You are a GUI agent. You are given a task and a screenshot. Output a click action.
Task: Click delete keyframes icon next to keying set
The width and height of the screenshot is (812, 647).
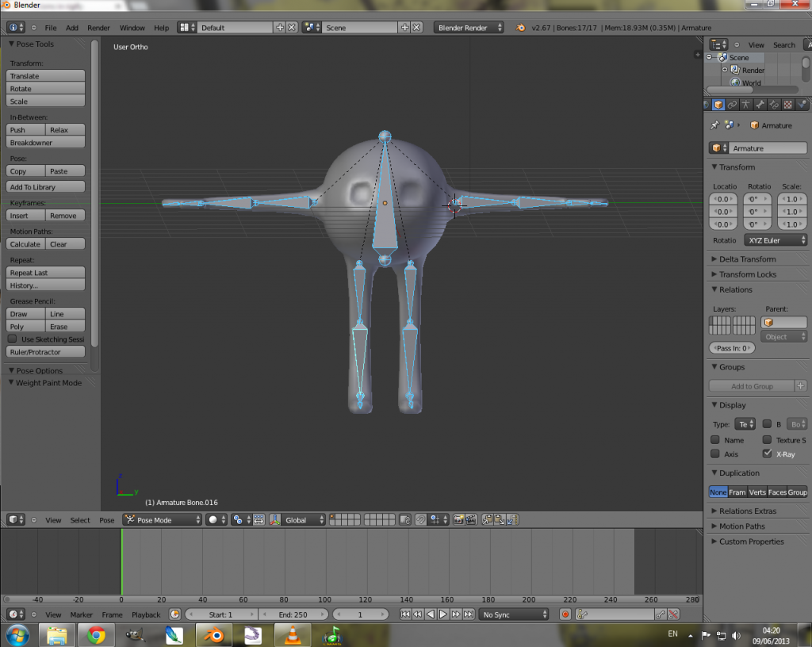coord(673,614)
